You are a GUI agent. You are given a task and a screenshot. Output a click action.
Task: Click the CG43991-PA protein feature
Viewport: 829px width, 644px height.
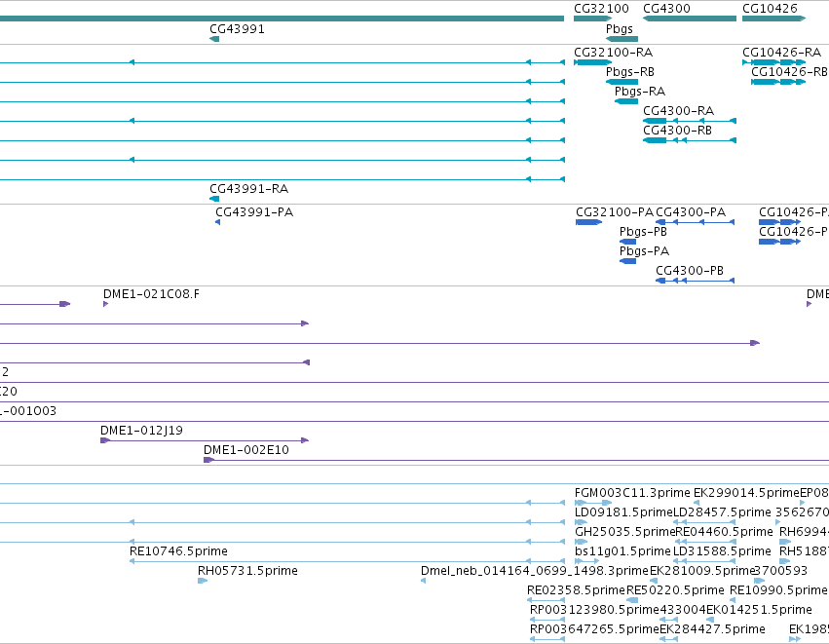click(218, 222)
